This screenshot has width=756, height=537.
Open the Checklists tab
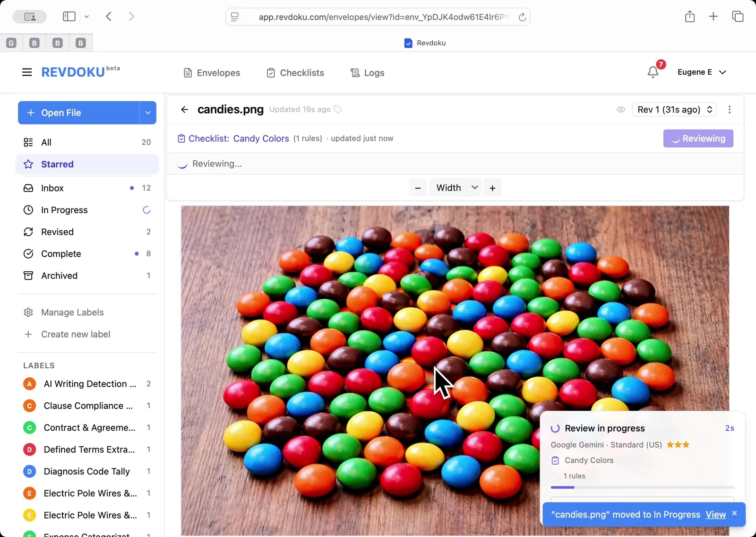pos(295,73)
